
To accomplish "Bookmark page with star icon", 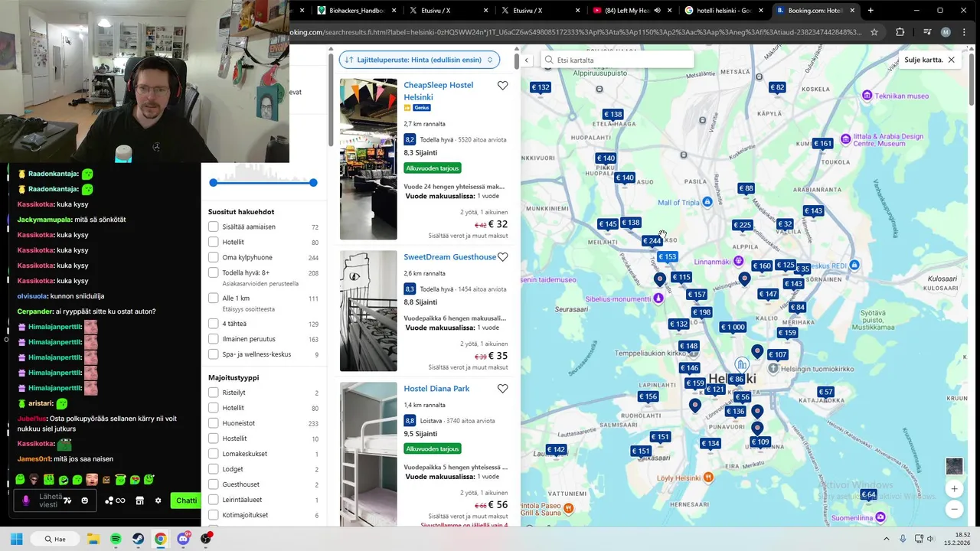I will (x=874, y=32).
